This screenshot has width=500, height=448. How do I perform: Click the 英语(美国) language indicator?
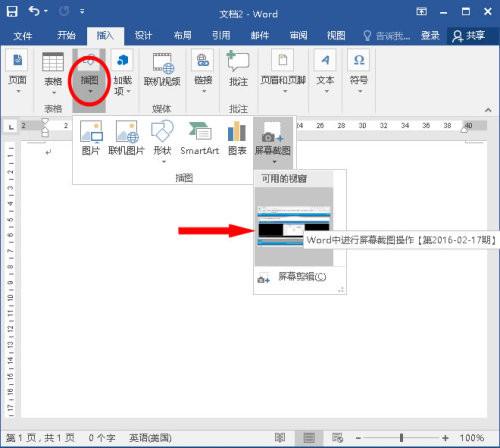point(150,438)
